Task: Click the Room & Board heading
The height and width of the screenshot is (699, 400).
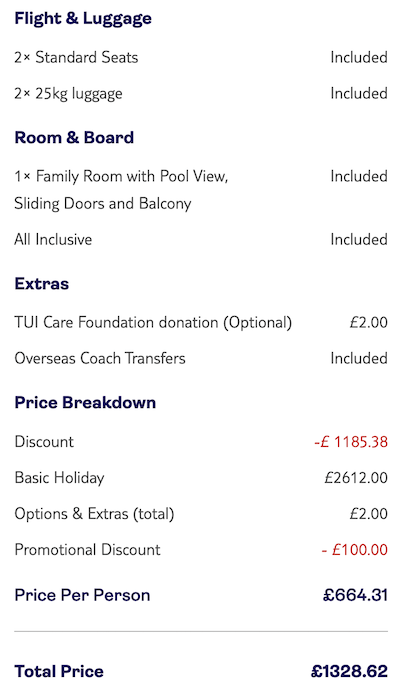Action: tap(74, 137)
